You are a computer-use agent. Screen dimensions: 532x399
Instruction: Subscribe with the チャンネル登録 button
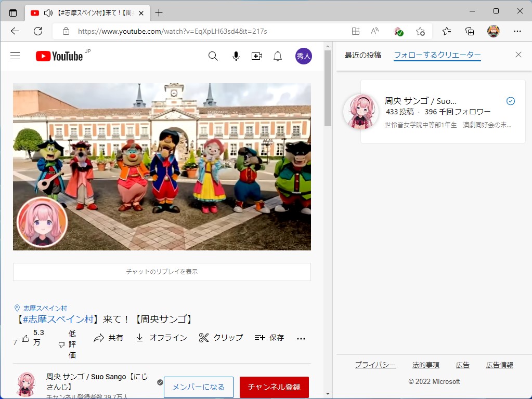pyautogui.click(x=273, y=387)
